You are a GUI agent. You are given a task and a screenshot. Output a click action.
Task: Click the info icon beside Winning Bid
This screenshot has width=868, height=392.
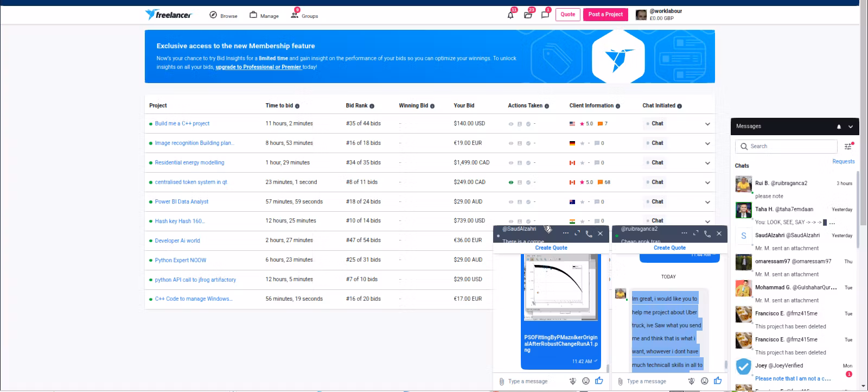click(x=432, y=106)
